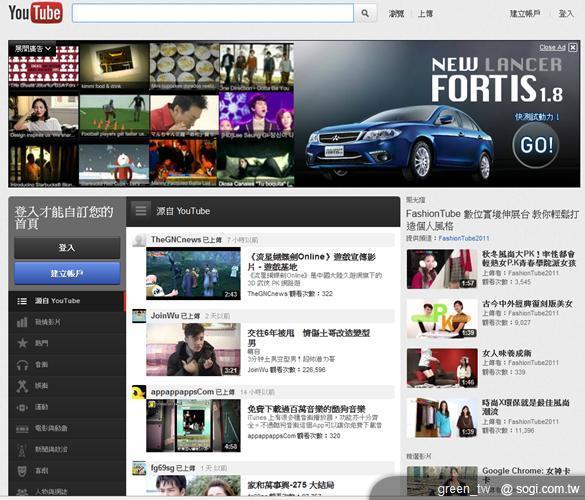This screenshot has width=585, height=500.
Task: Play the JoinWu 3:21 video thumbnail
Action: (193, 350)
